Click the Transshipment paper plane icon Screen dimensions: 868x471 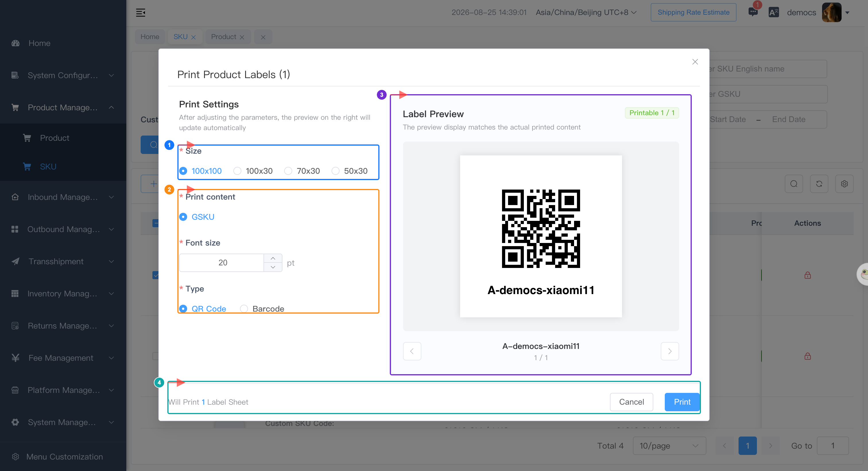tap(15, 261)
